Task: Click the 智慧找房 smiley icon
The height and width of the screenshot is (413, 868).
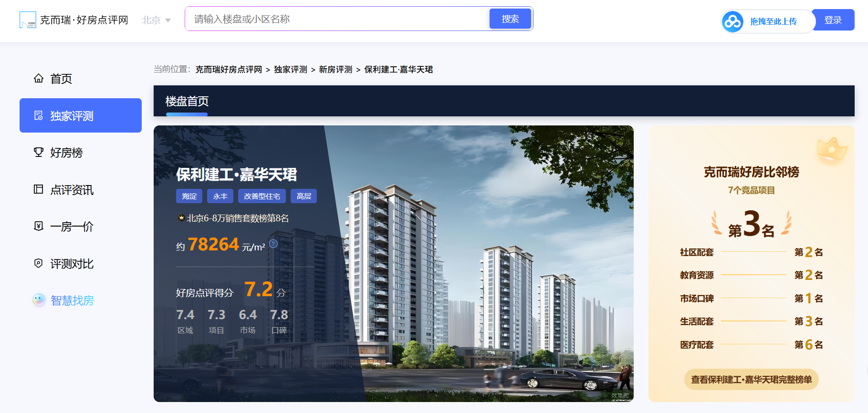Action: [39, 300]
